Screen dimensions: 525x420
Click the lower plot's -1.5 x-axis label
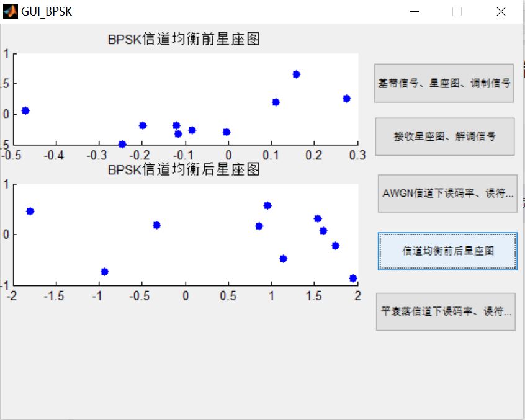click(x=54, y=296)
